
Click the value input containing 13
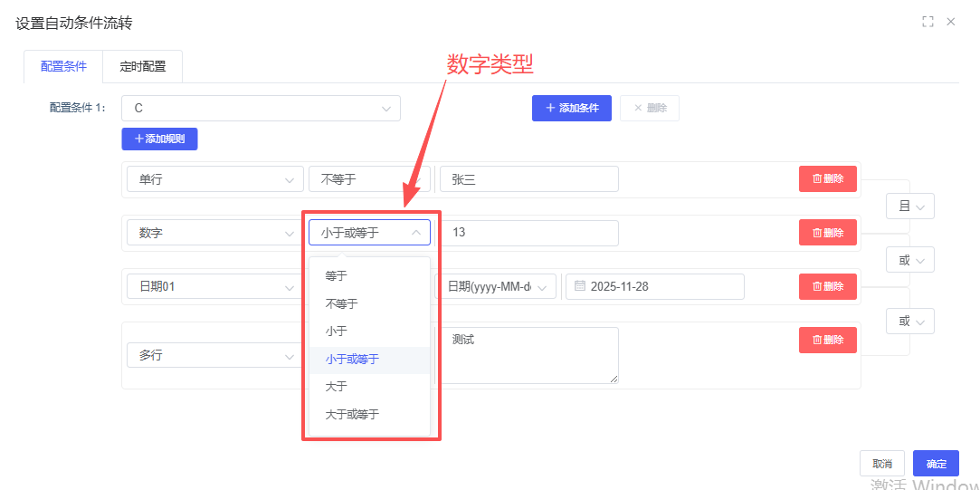(x=528, y=233)
